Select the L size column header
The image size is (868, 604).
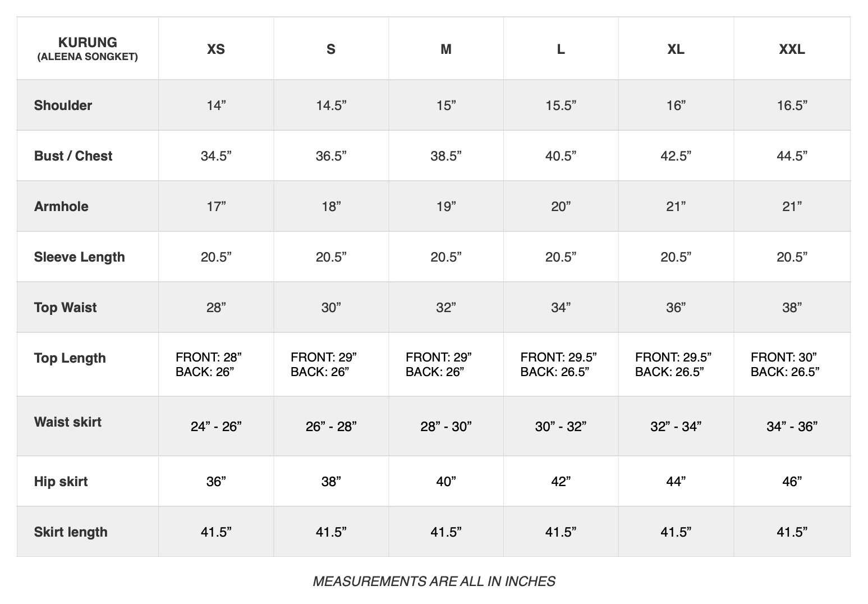click(561, 49)
